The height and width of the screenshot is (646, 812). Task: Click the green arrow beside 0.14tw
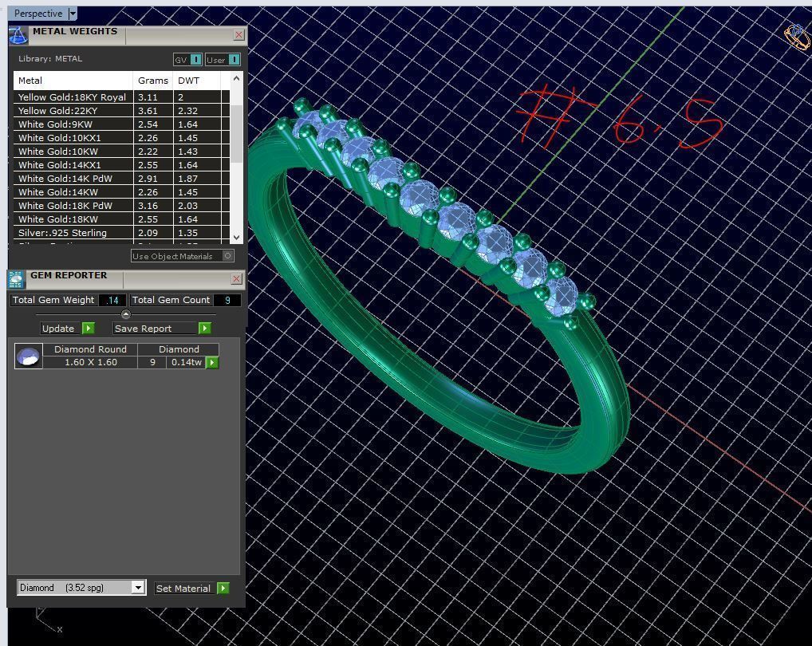(212, 362)
